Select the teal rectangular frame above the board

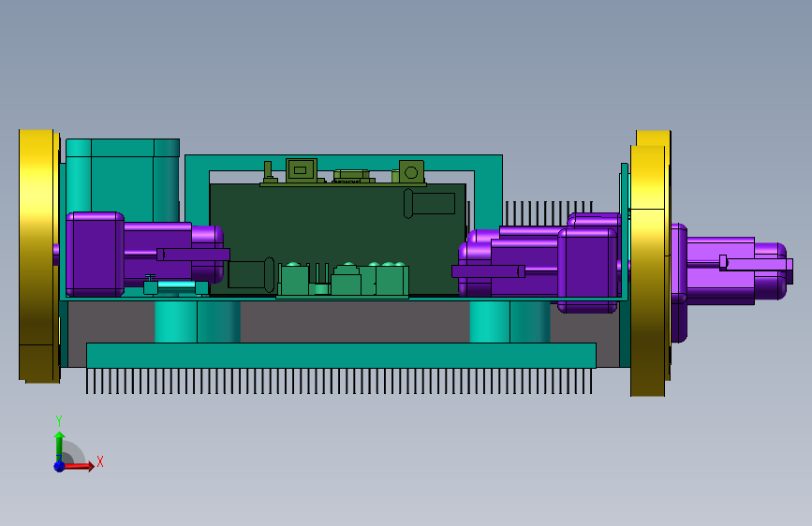pos(344,162)
